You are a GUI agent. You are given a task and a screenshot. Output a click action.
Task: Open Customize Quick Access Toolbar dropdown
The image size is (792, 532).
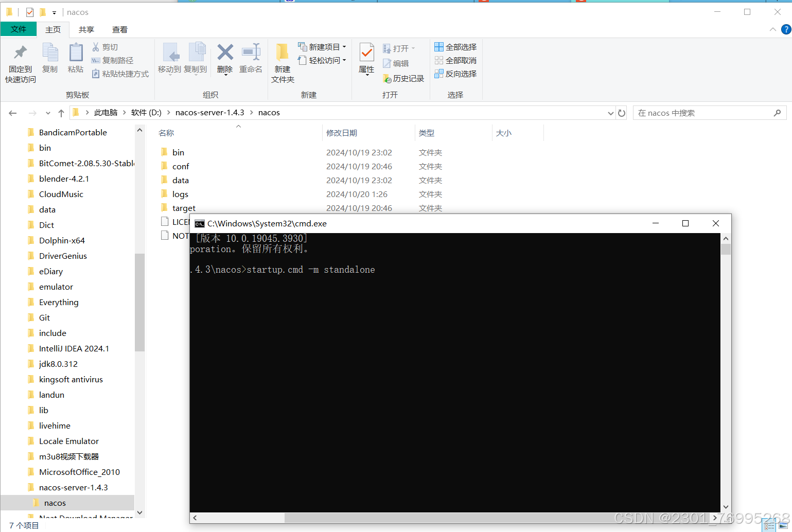pyautogui.click(x=54, y=12)
